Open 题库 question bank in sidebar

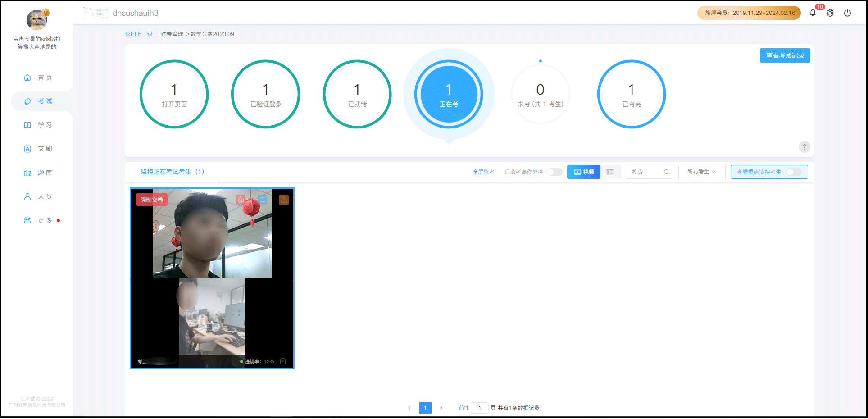point(38,173)
